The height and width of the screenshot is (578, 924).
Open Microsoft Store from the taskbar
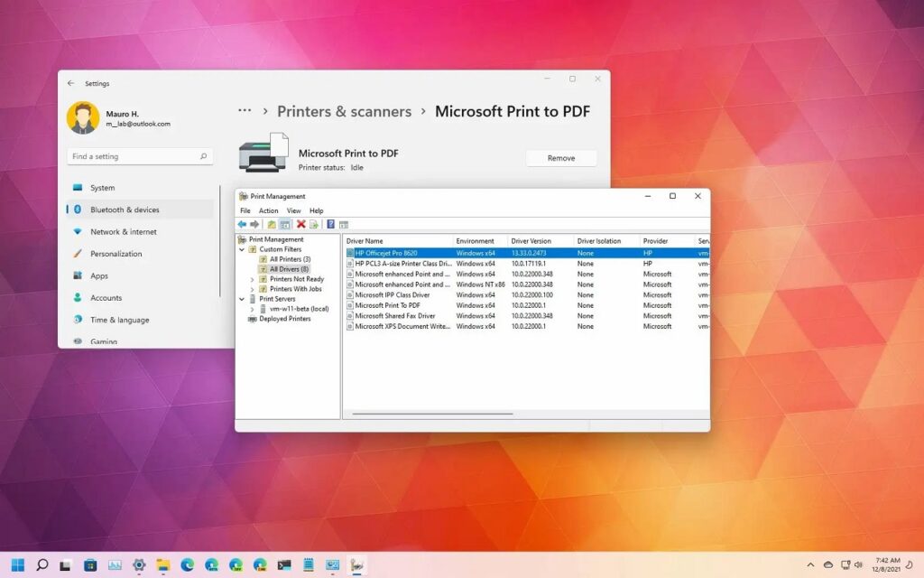point(90,564)
